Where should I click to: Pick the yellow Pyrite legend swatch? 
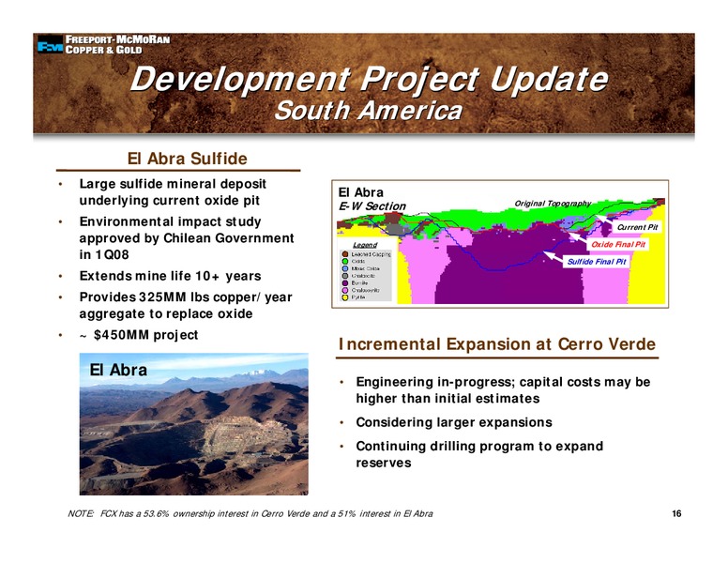(x=345, y=297)
